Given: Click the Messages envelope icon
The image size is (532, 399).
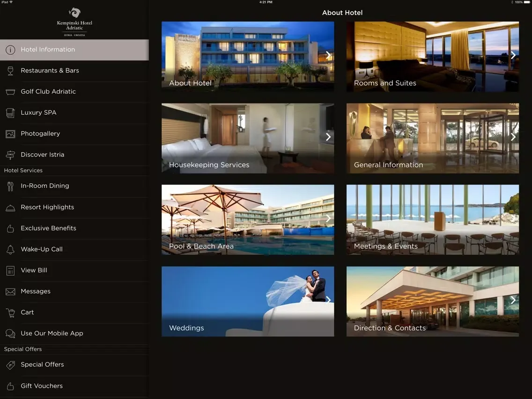Looking at the screenshot, I should (10, 292).
